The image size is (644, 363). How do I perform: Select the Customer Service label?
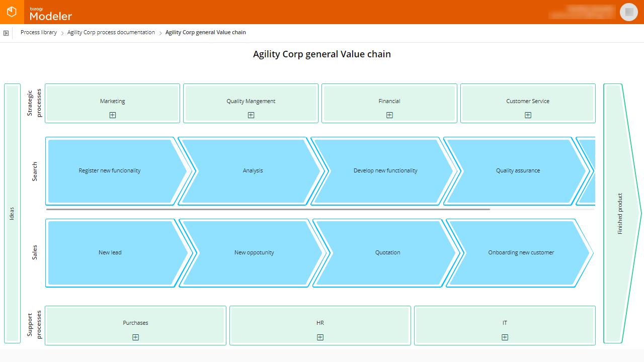(x=528, y=101)
